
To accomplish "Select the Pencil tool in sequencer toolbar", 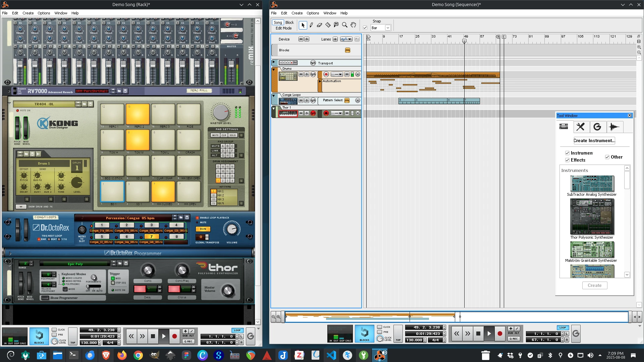I will click(311, 25).
